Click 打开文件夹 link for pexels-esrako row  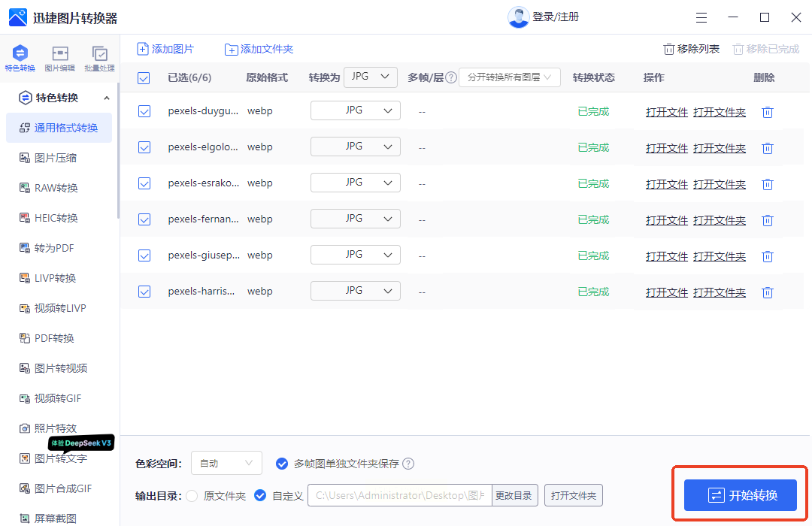coord(720,184)
